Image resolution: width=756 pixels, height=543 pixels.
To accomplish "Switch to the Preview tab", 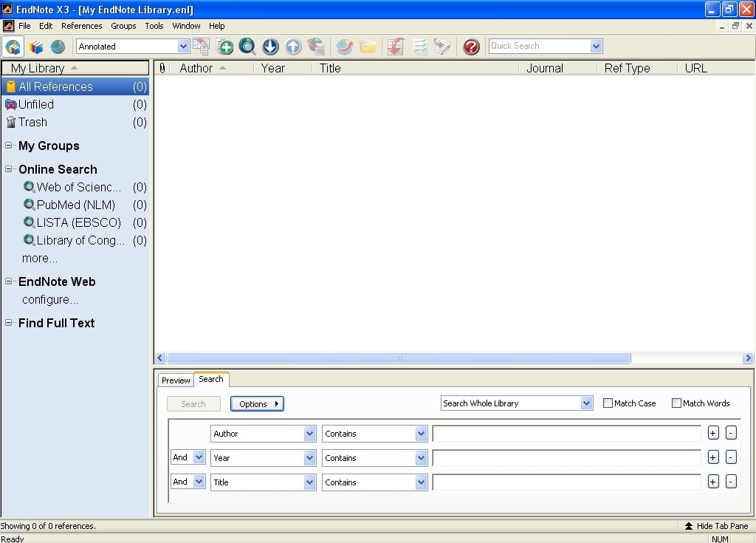I will pos(176,380).
